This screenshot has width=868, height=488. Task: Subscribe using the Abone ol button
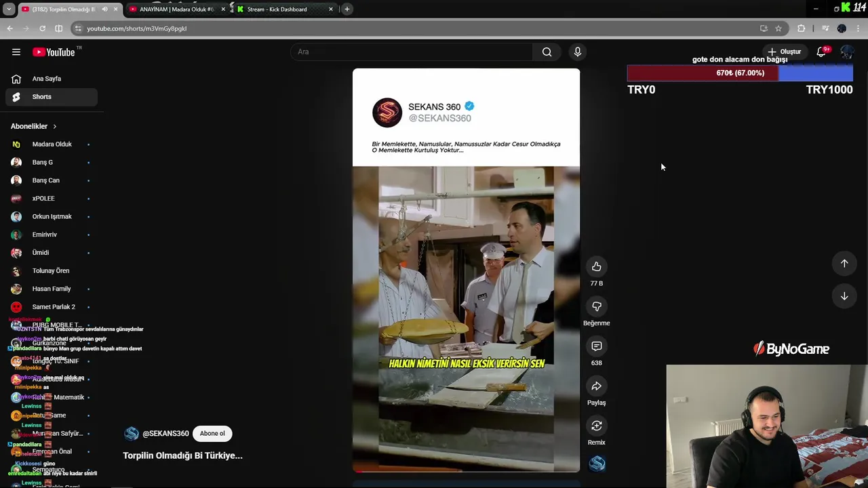coord(212,434)
